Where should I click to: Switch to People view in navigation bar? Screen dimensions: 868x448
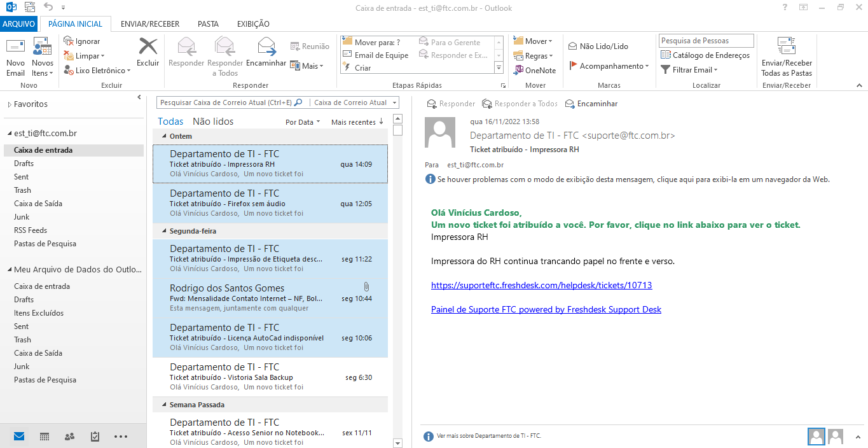pyautogui.click(x=69, y=437)
